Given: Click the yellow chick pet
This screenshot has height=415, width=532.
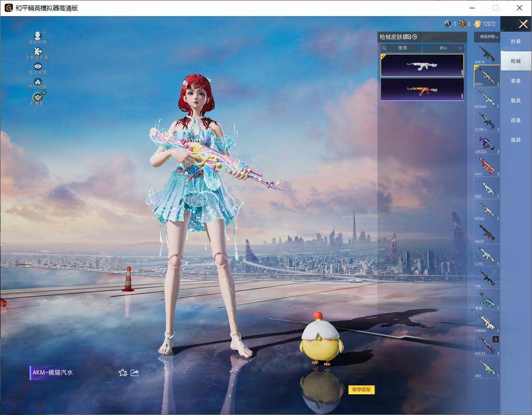Looking at the screenshot, I should pyautogui.click(x=321, y=340).
